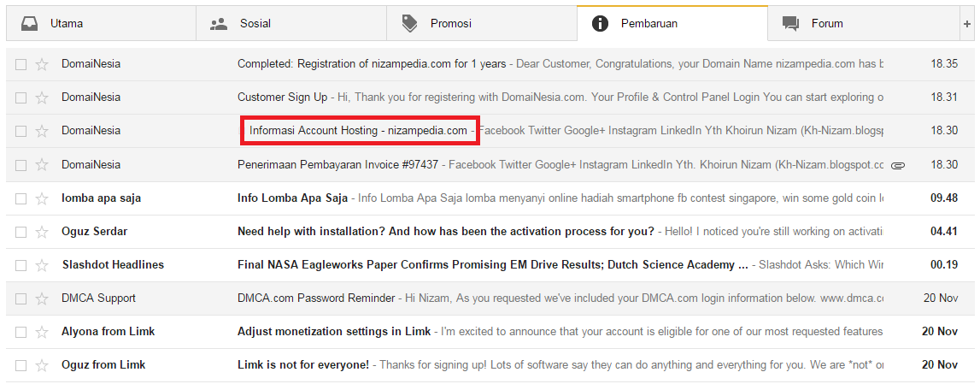The image size is (980, 384).
Task: Open Informasi Account Hosting email
Action: pyautogui.click(x=358, y=131)
